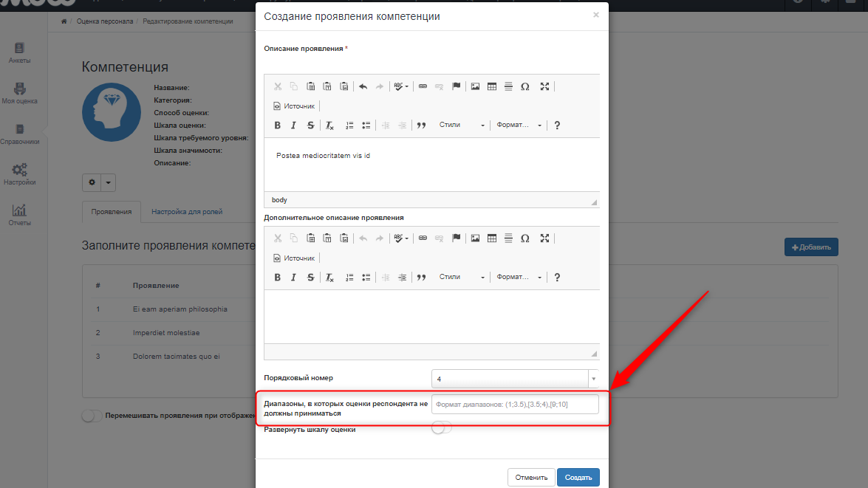Click Bold in the first description editor

tap(278, 126)
